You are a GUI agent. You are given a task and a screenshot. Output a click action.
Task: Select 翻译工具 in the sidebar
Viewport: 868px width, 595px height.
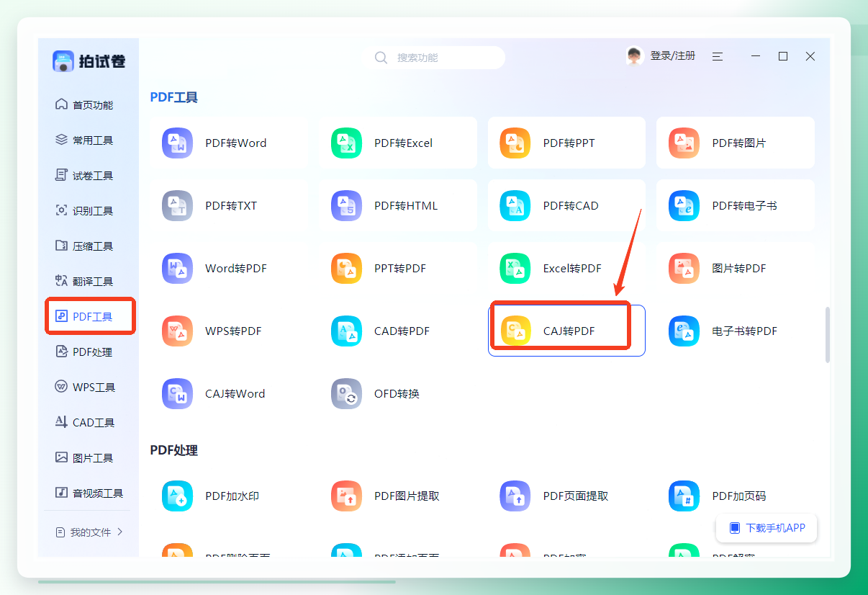84,281
